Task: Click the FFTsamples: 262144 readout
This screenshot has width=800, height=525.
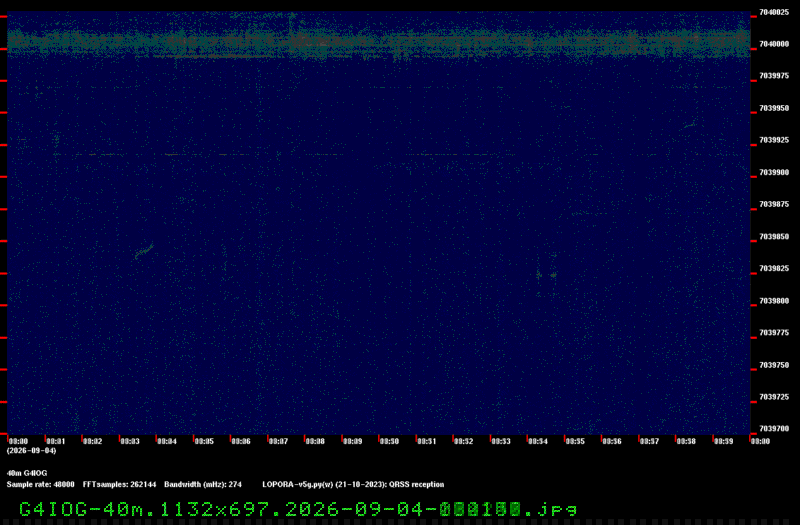Action: pyautogui.click(x=119, y=484)
